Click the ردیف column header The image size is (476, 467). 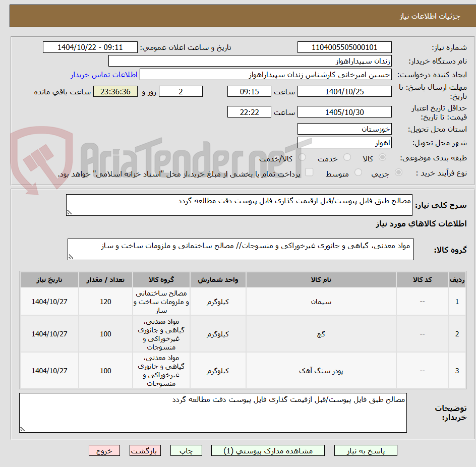(x=457, y=280)
